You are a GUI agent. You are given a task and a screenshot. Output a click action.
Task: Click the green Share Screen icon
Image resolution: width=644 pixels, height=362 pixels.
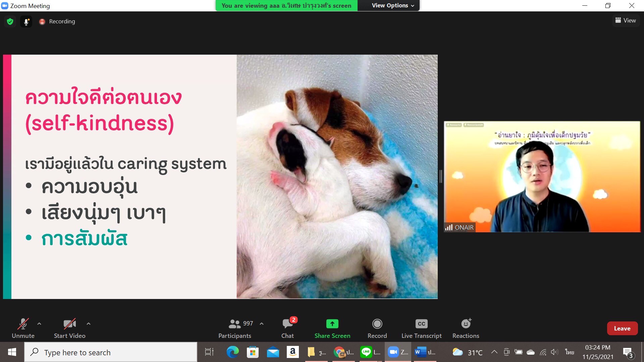pyautogui.click(x=332, y=324)
